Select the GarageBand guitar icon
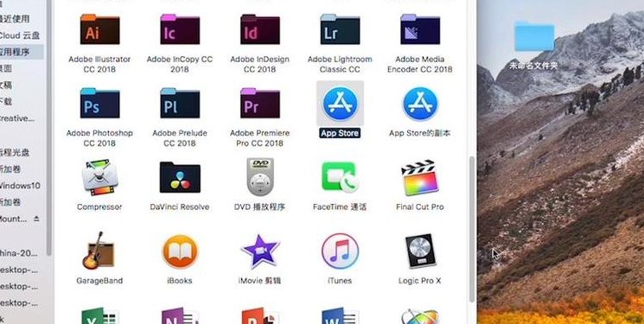This screenshot has height=324, width=644. click(x=99, y=251)
